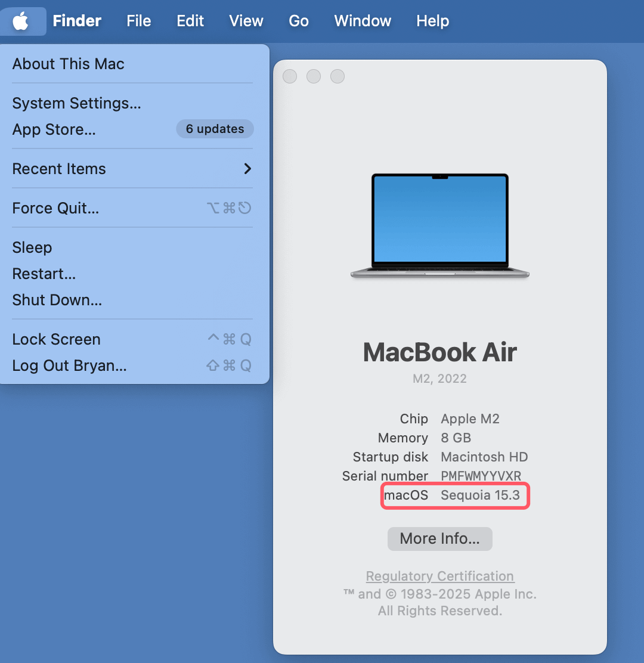The height and width of the screenshot is (663, 644).
Task: Click the 6 updates badge
Action: click(x=215, y=129)
